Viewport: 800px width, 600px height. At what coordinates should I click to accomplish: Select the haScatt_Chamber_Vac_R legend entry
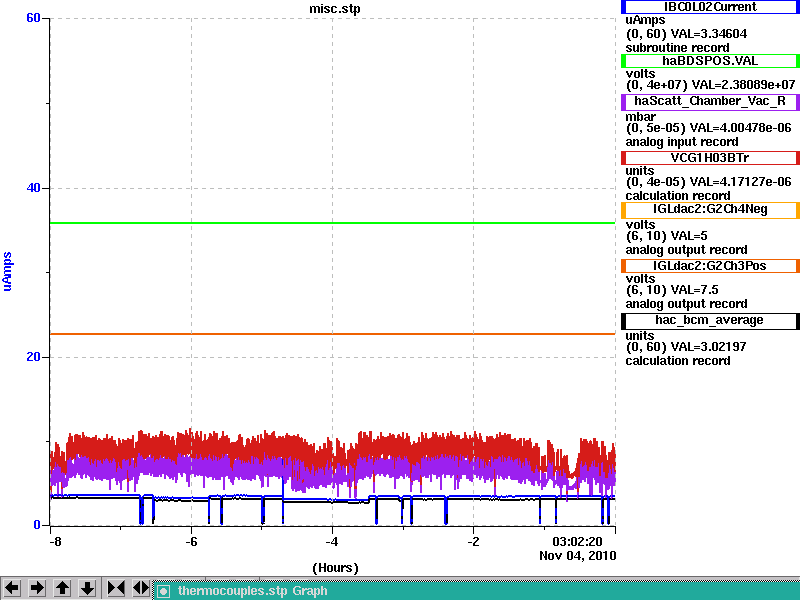(710, 102)
